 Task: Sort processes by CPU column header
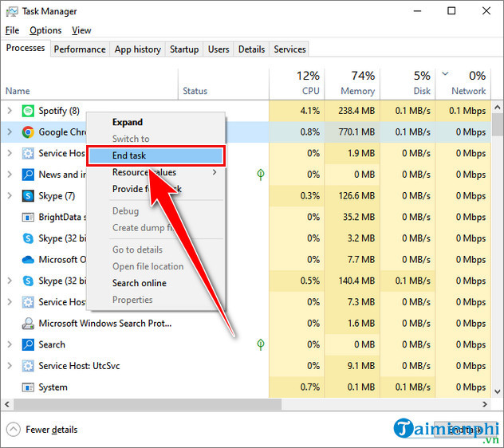pos(300,83)
